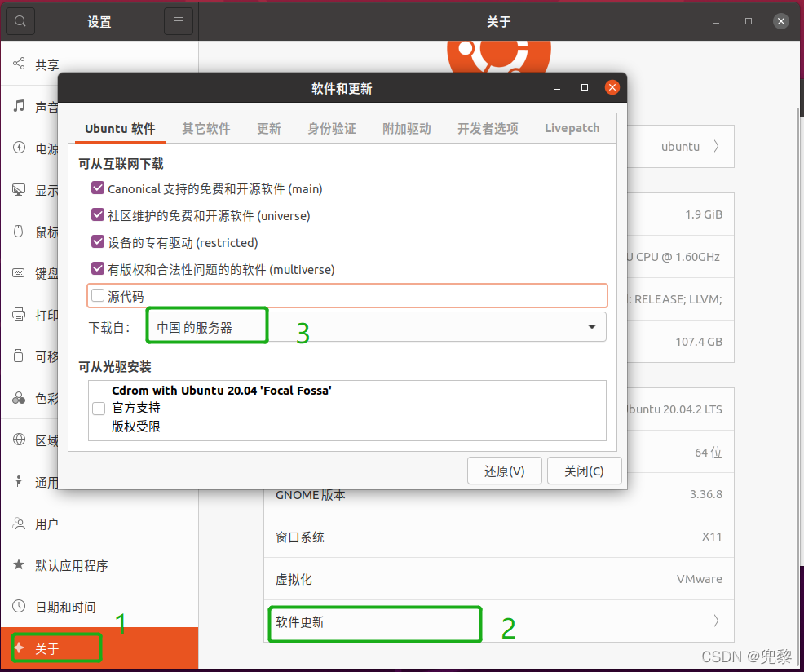Enable the Cdrom Ubuntu 20.04 checkbox
The image size is (804, 672).
coord(99,409)
